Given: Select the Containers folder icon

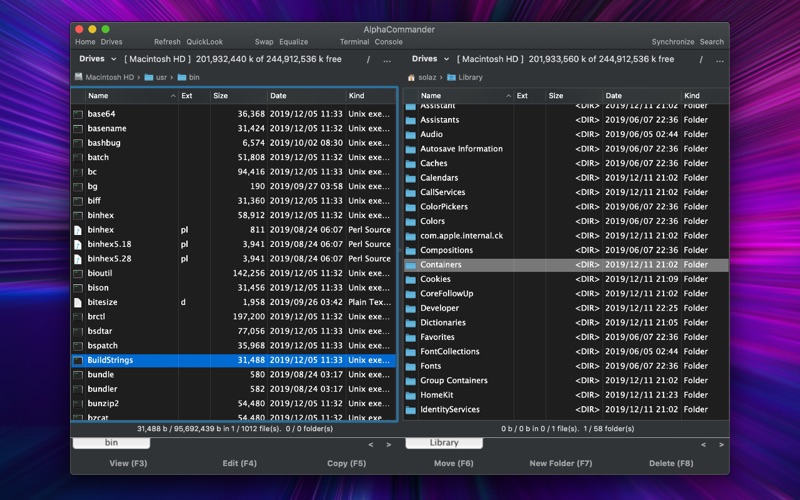Looking at the screenshot, I should click(x=410, y=265).
